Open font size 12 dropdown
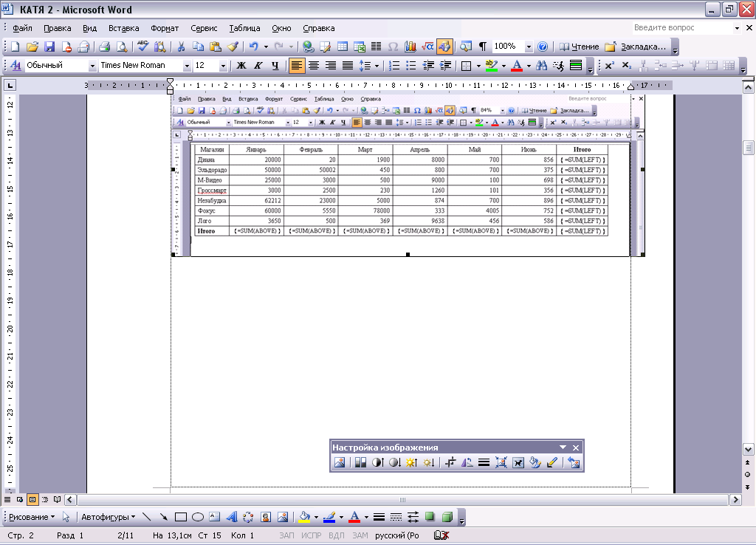The image size is (756, 545). click(x=223, y=66)
